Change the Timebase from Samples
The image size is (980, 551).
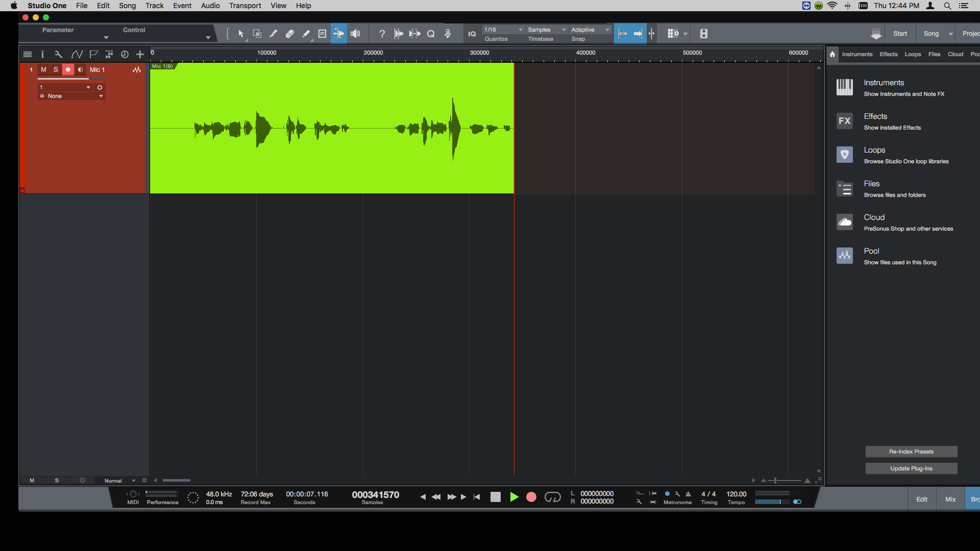point(546,30)
